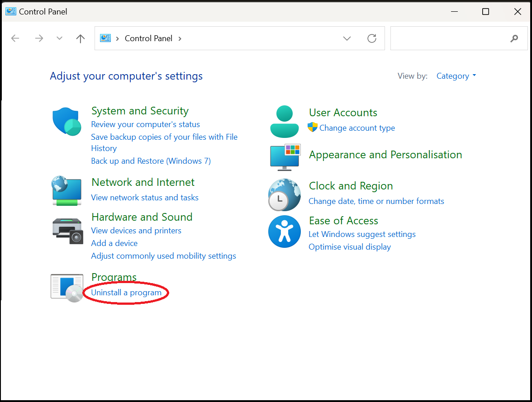This screenshot has width=532, height=402.
Task: Expand the address bar history dropdown
Action: pos(347,38)
